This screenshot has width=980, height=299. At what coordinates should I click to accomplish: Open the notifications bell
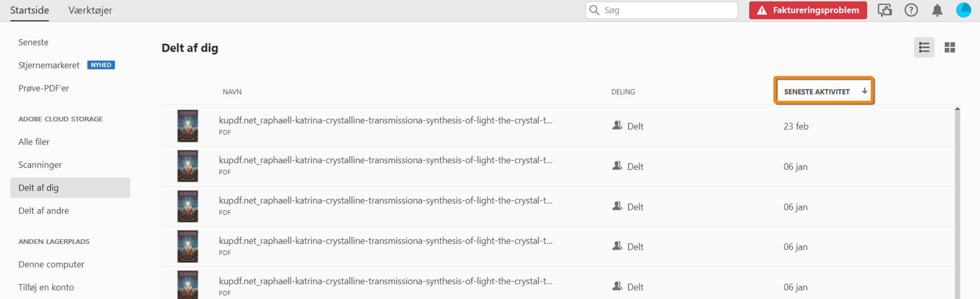pos(937,10)
